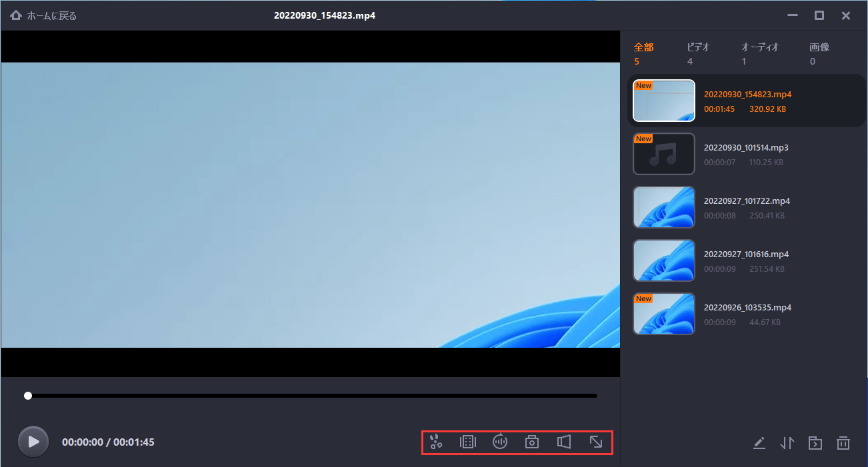Viewport: 868px width, 467px height.
Task: Click ホームに戻る to go home
Action: pyautogui.click(x=44, y=15)
